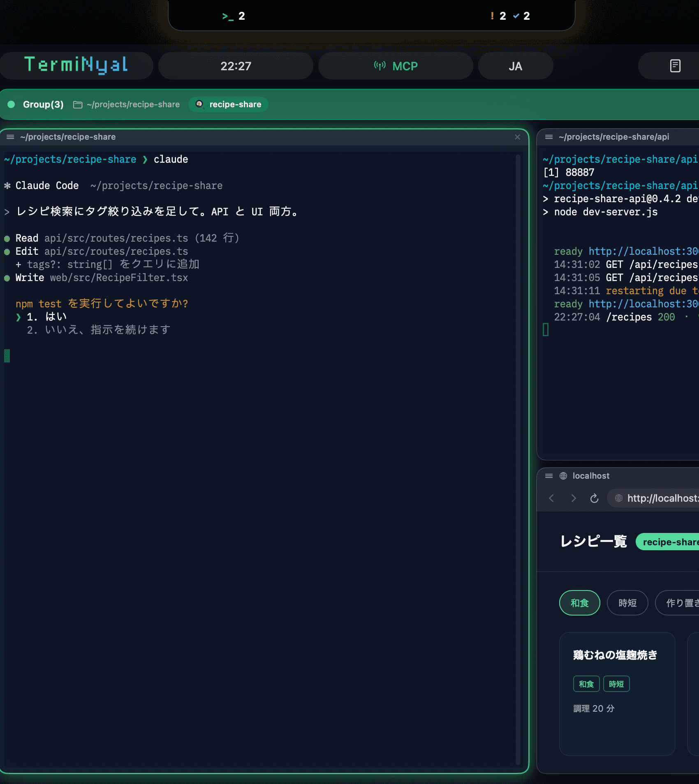Open the 鶏むねの塩麹焼き recipe card title

click(x=615, y=655)
